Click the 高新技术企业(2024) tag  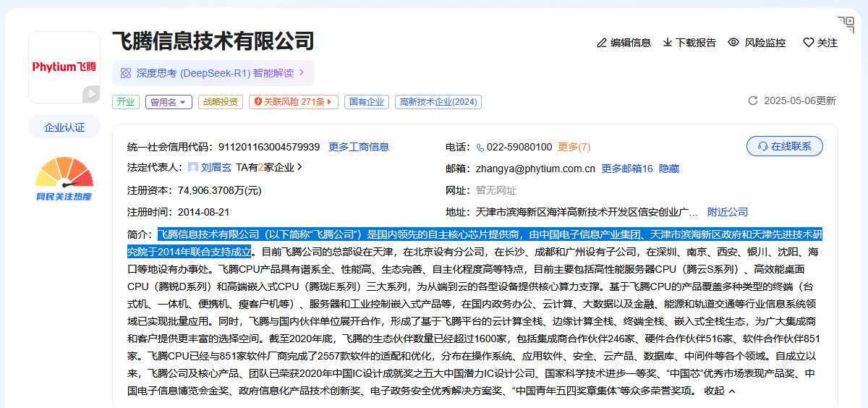tap(438, 102)
